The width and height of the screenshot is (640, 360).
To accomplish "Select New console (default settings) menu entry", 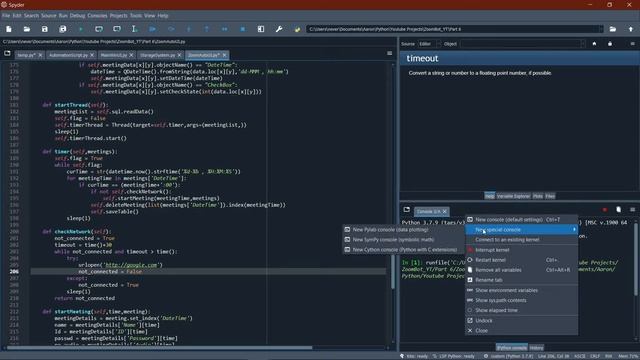I will 521,220.
